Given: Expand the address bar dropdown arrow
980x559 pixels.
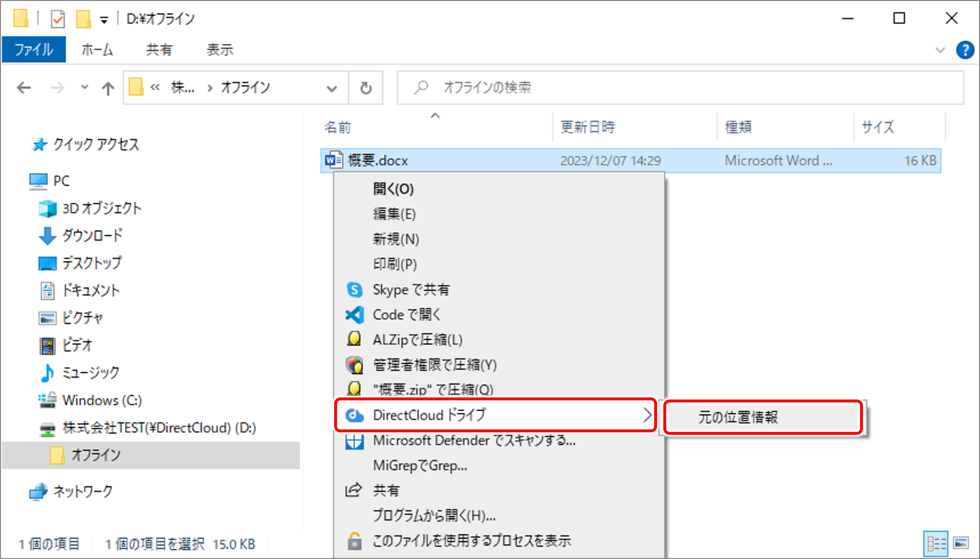Looking at the screenshot, I should (331, 88).
